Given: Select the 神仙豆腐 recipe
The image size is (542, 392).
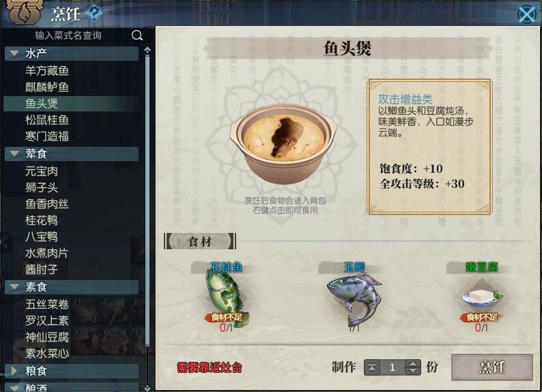Looking at the screenshot, I should 47,337.
